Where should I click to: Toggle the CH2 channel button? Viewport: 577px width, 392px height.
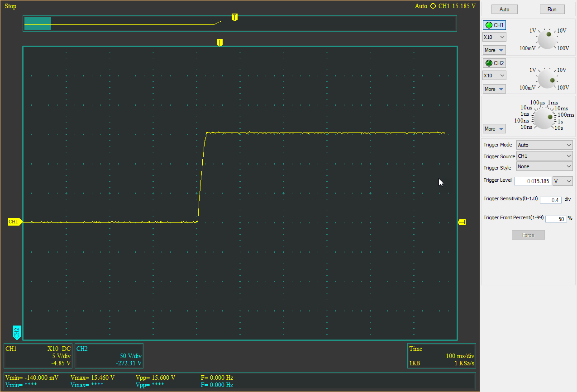tap(495, 63)
